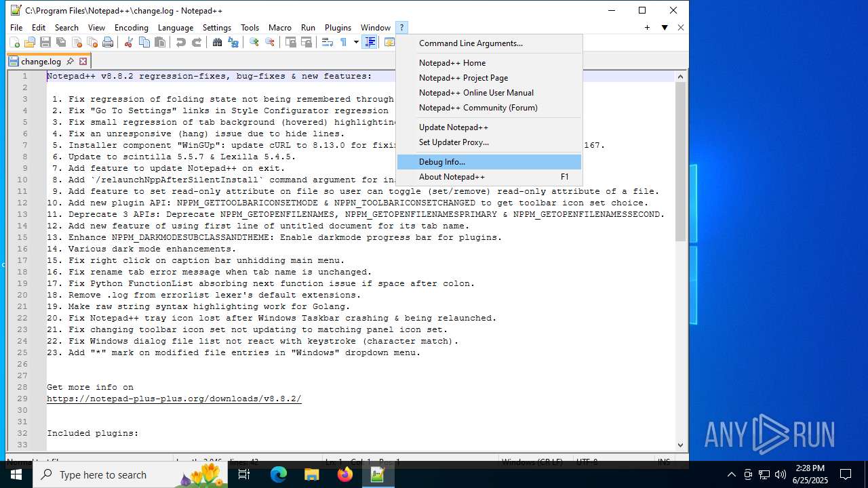
Task: Open the Window menu
Action: 376,28
